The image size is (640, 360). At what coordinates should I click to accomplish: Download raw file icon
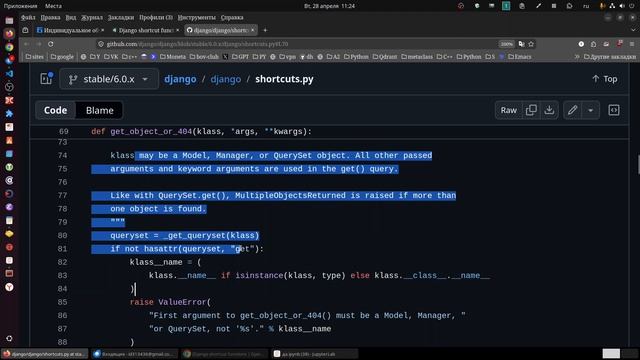click(549, 110)
